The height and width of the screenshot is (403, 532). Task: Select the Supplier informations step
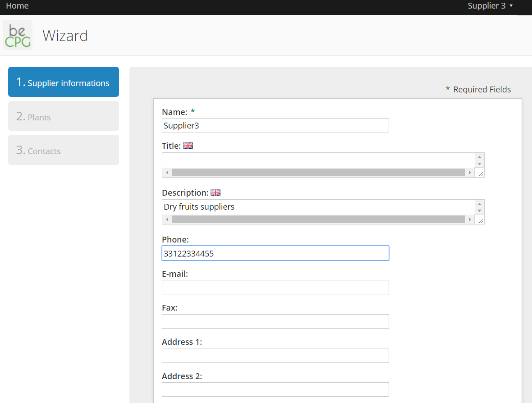64,82
